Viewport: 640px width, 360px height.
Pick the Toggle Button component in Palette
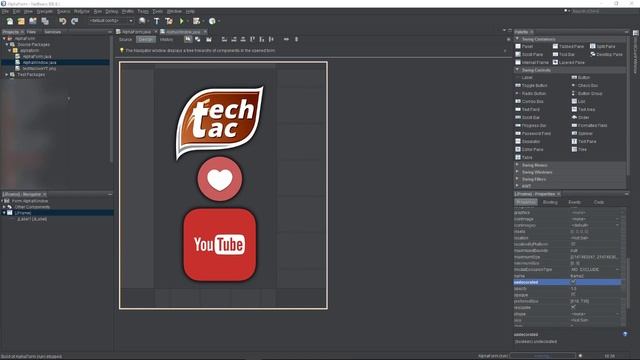pyautogui.click(x=531, y=86)
